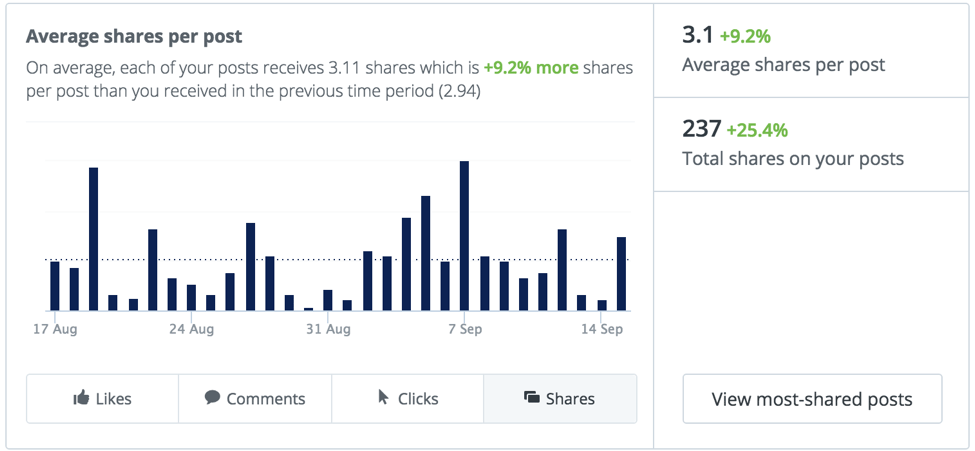Switch to the Likes tab
The image size is (975, 451).
click(103, 399)
